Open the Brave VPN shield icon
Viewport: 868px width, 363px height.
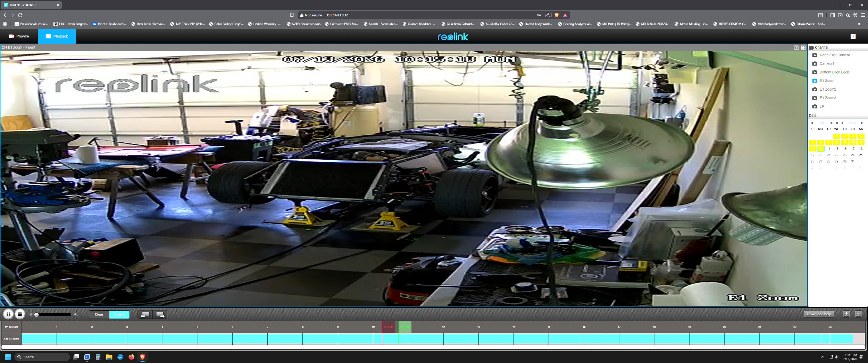pos(855,15)
